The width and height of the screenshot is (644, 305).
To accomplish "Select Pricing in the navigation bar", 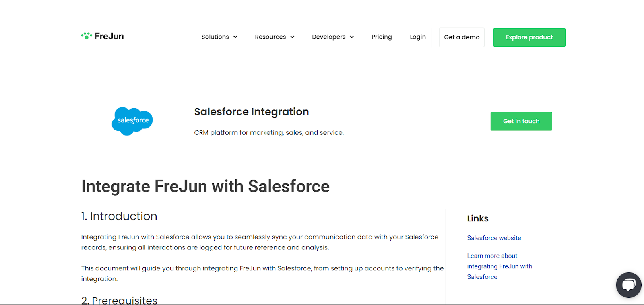I will click(382, 37).
